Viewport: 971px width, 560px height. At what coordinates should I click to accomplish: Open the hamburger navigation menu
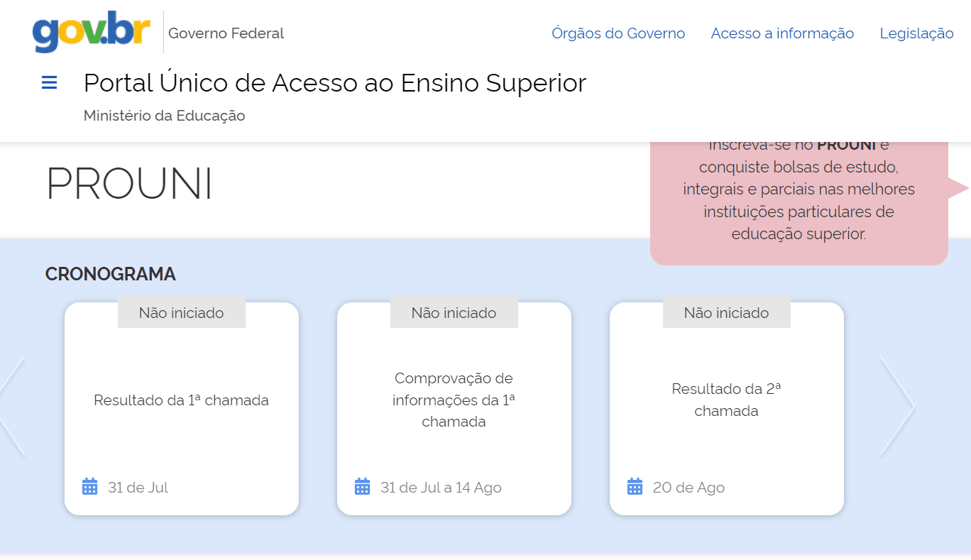pyautogui.click(x=49, y=83)
